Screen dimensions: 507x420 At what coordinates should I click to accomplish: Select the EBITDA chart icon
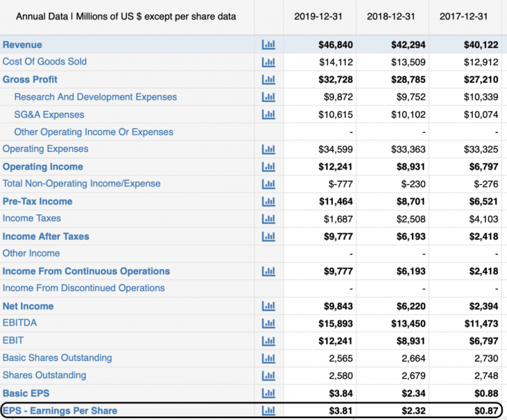(269, 323)
